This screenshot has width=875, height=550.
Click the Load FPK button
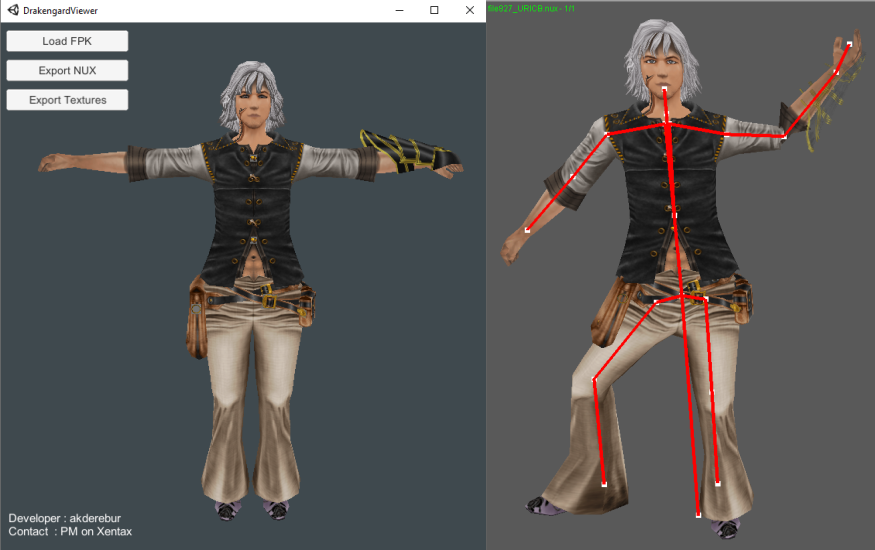click(x=67, y=41)
